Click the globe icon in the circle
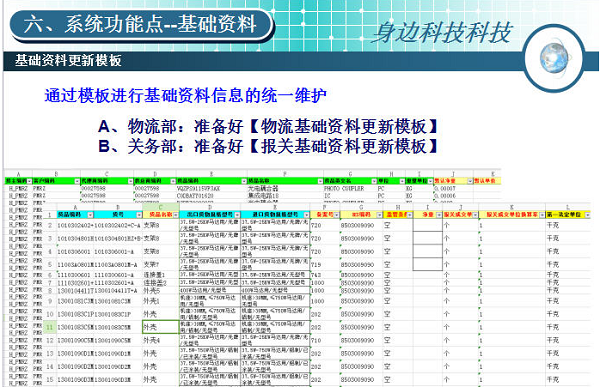 click(x=553, y=58)
